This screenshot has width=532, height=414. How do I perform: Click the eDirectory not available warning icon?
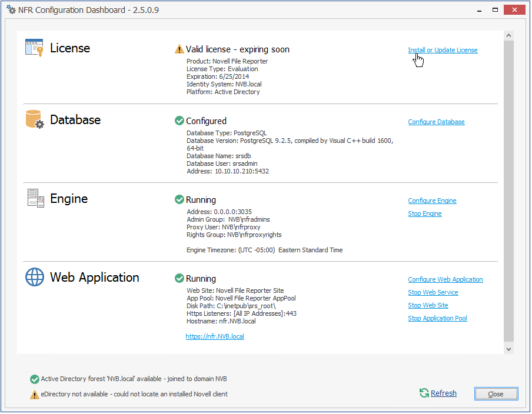(x=35, y=395)
